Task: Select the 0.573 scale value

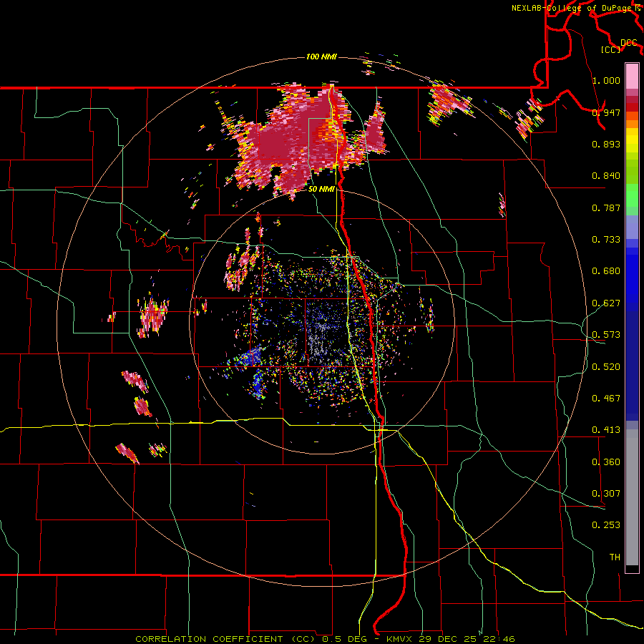Action: [x=606, y=335]
